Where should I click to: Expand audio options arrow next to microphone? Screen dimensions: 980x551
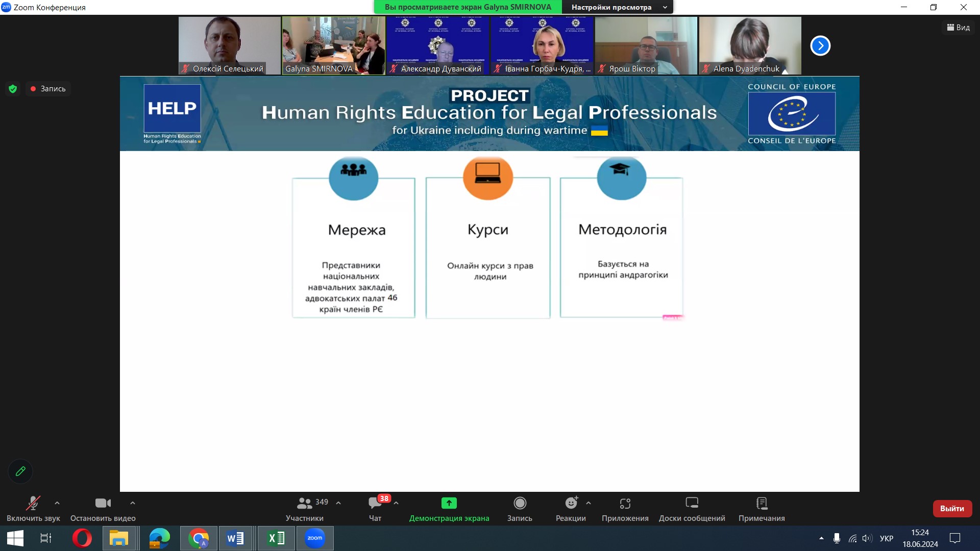(x=57, y=503)
